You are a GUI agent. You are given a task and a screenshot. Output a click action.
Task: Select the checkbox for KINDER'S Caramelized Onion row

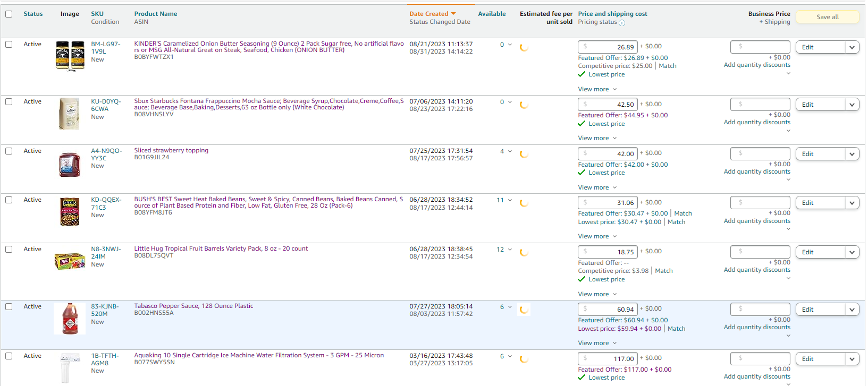click(9, 45)
